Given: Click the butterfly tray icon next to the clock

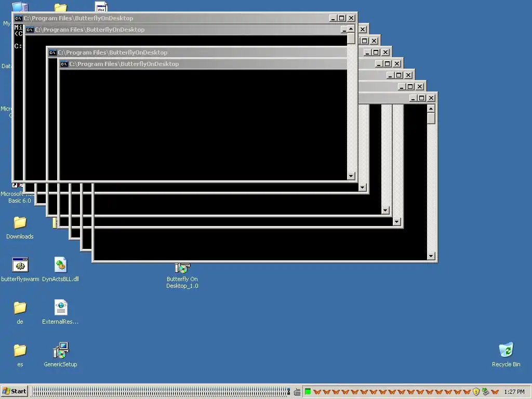Looking at the screenshot, I should 495,392.
